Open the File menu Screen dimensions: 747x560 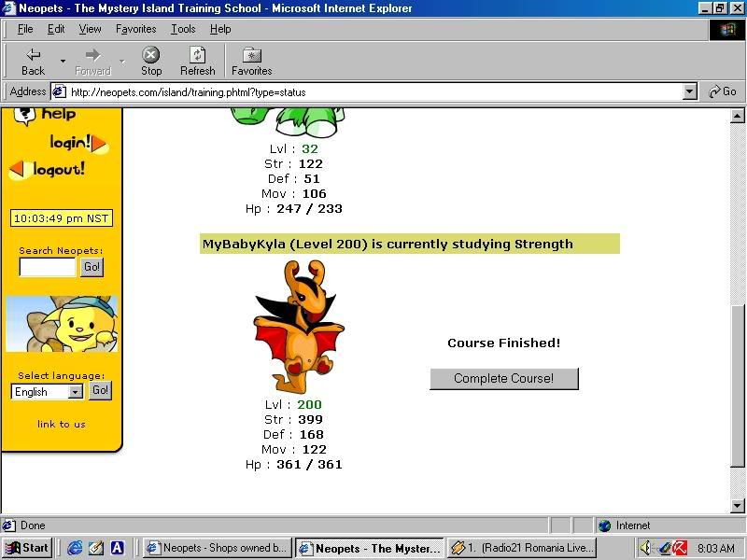[25, 29]
